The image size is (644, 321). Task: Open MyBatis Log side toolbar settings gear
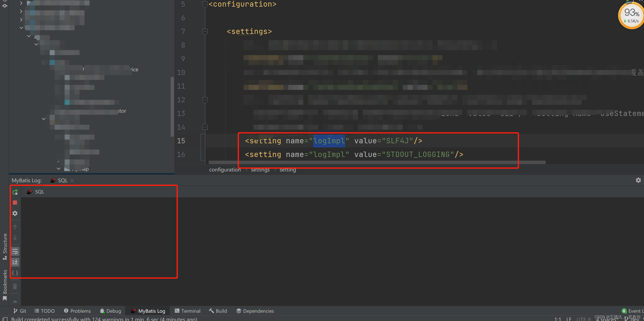point(15,213)
